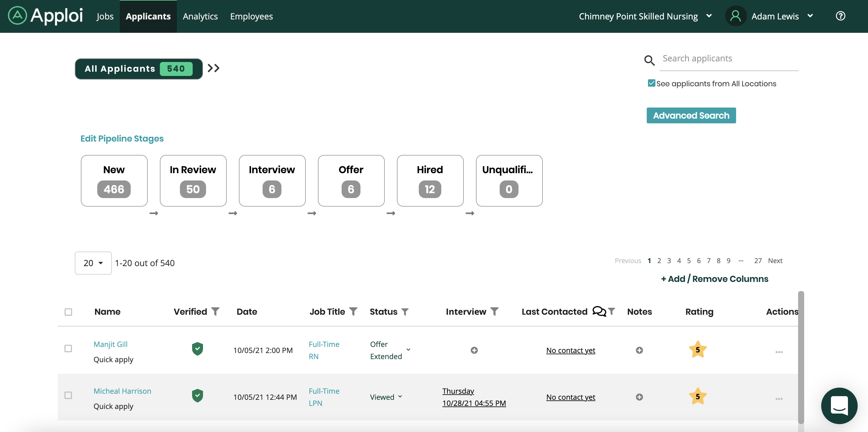This screenshot has width=868, height=432.
Task: Toggle the See applicants from All Locations checkbox
Action: click(x=651, y=83)
